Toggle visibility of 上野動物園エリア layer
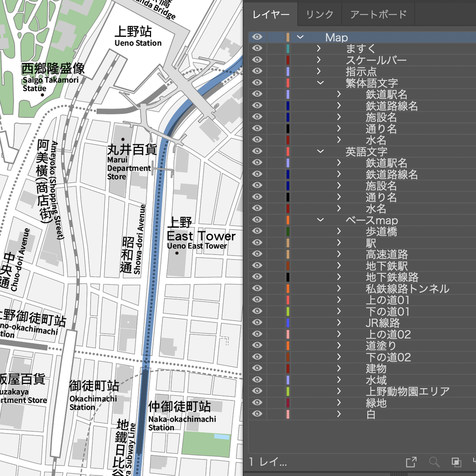This screenshot has height=476, width=476. pos(257,391)
